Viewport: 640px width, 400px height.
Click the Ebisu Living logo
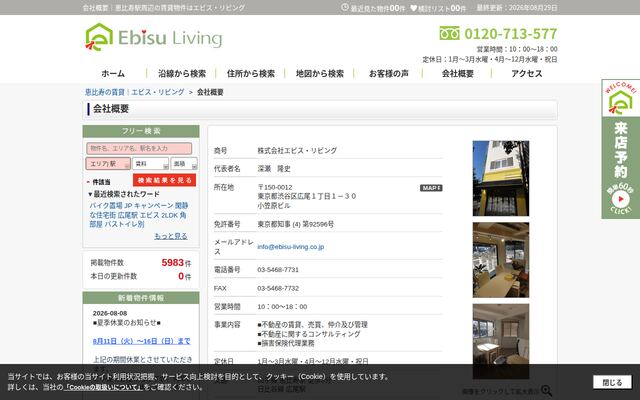[x=153, y=37]
